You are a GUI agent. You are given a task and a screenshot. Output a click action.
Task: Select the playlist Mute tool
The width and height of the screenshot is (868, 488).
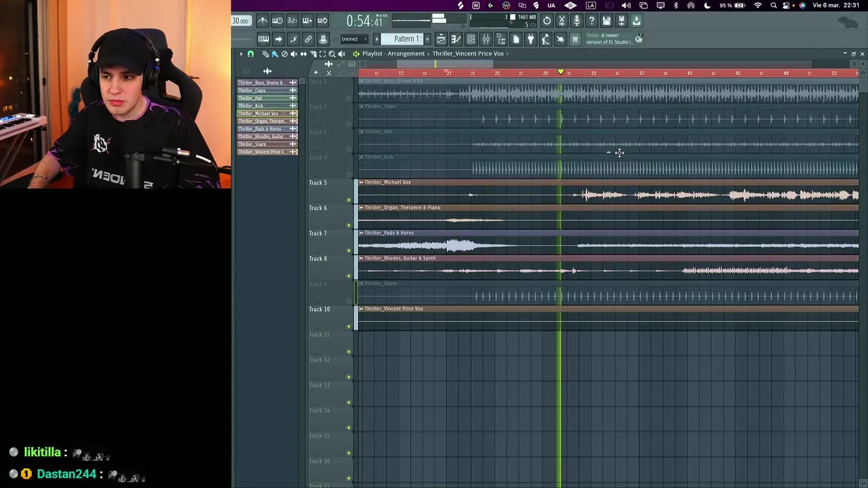(294, 54)
